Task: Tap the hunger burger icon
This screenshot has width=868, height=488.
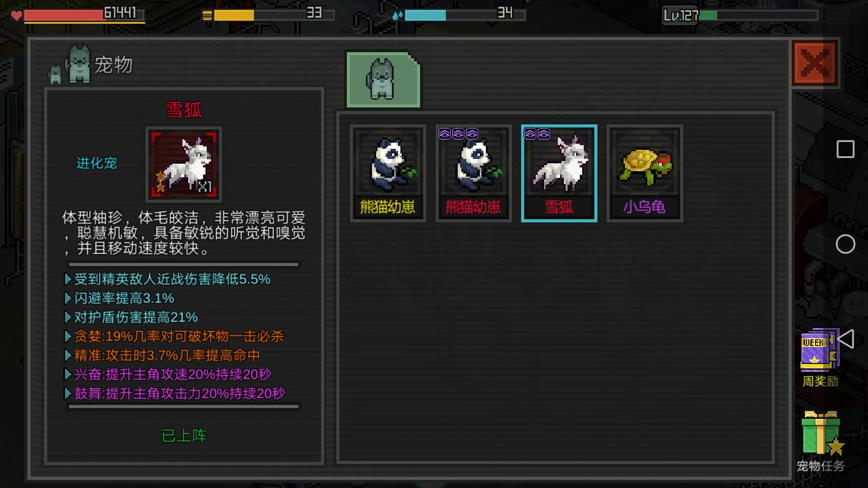Action: click(x=207, y=15)
